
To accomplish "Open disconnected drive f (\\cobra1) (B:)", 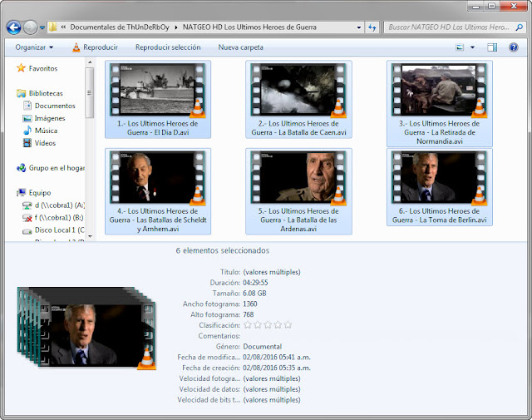I will click(x=59, y=218).
